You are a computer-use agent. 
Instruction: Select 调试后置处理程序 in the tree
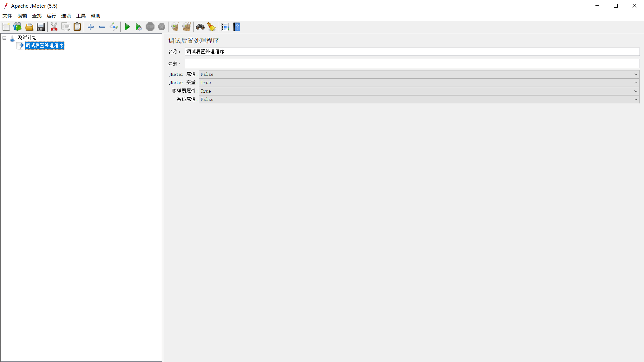(45, 46)
